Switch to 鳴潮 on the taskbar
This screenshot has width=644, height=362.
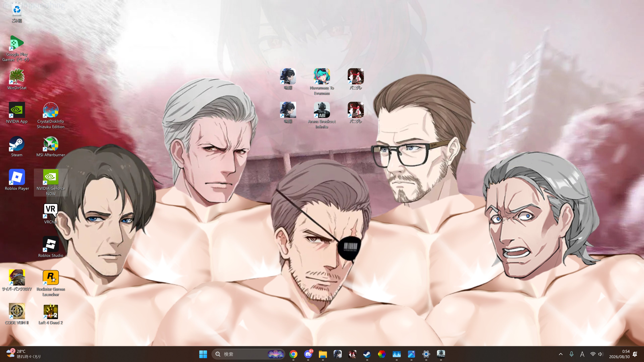338,354
